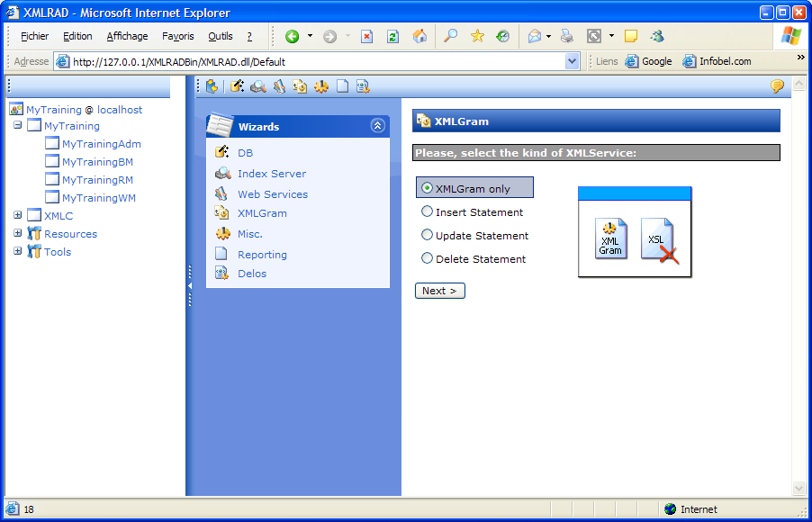Open the Affichage menu
This screenshot has height=522, width=812.
127,37
